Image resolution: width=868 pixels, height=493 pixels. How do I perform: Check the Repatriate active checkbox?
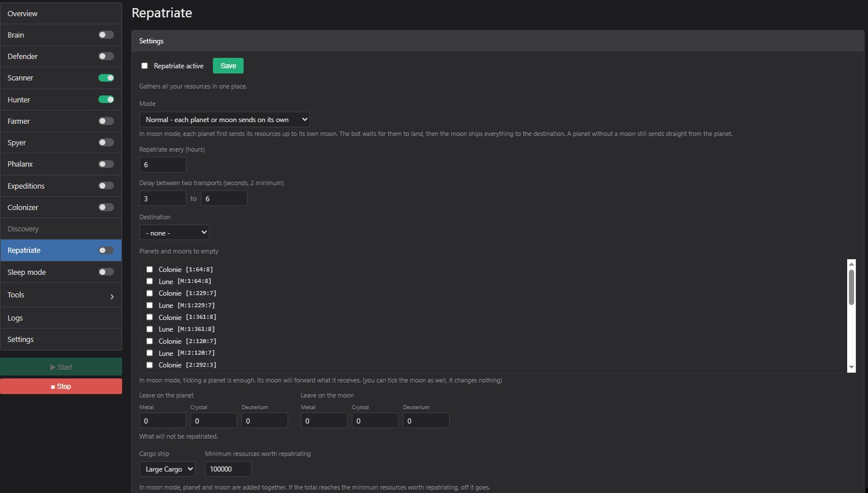pyautogui.click(x=145, y=66)
